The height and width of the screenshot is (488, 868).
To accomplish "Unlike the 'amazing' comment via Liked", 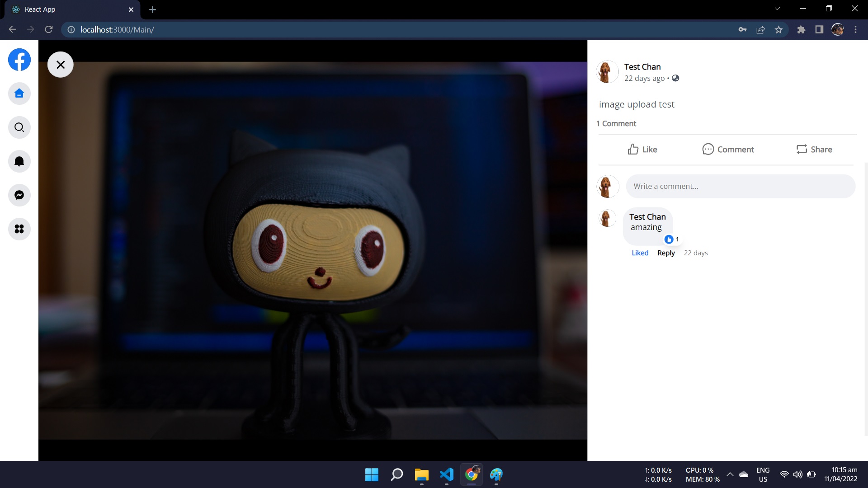I will click(640, 253).
